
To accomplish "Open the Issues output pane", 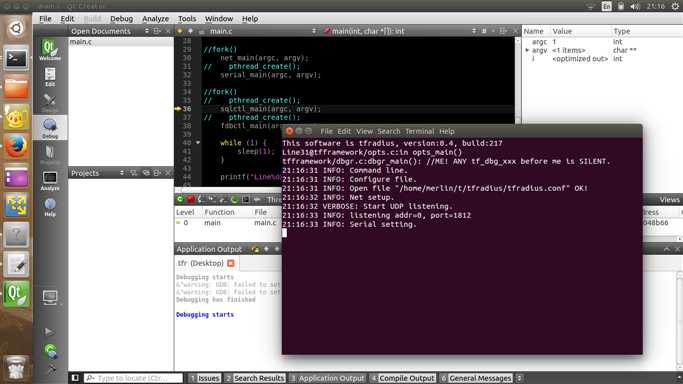I will 205,378.
